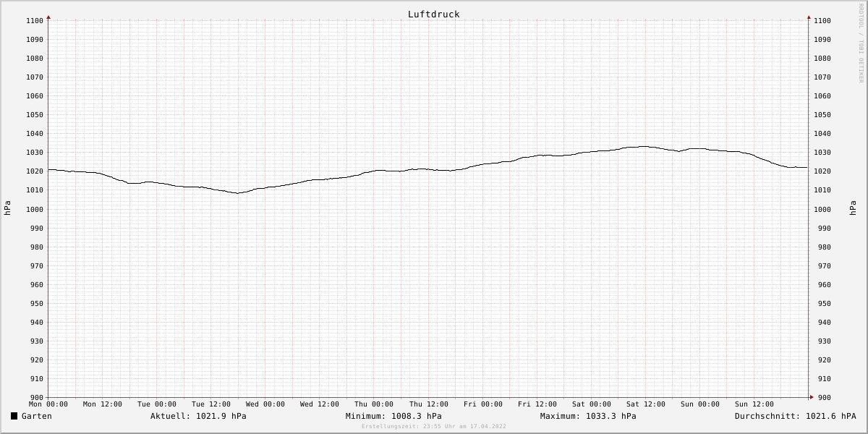Click the Wed 00:00 x-axis label
This screenshot has width=868, height=434.
click(265, 404)
